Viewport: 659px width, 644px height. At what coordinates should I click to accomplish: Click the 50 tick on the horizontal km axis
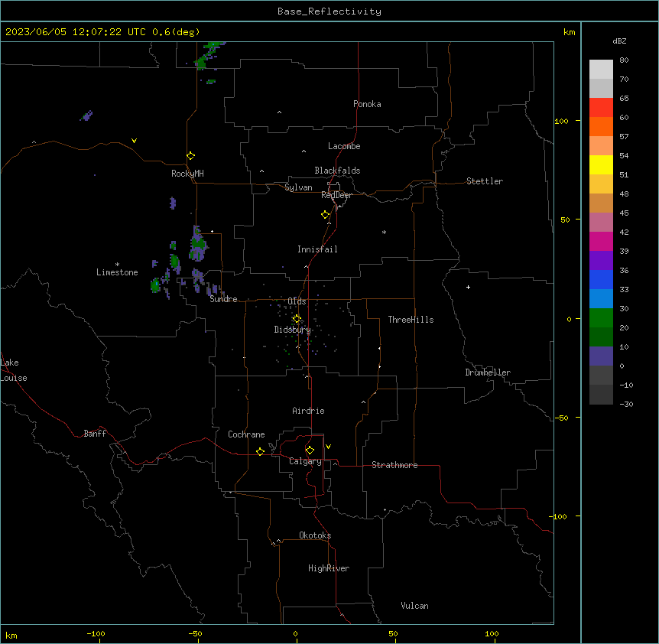coord(393,634)
